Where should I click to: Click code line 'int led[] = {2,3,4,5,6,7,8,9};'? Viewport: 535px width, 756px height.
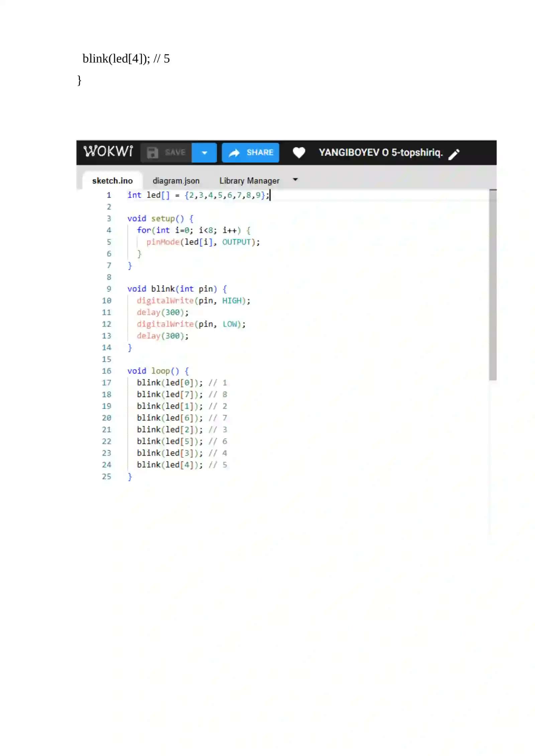pos(198,195)
